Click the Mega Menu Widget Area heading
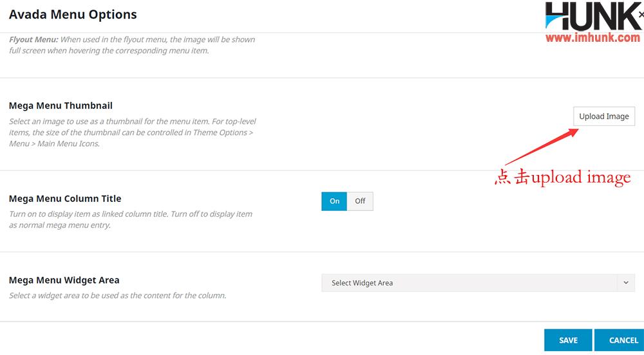The height and width of the screenshot is (355, 644). click(64, 280)
